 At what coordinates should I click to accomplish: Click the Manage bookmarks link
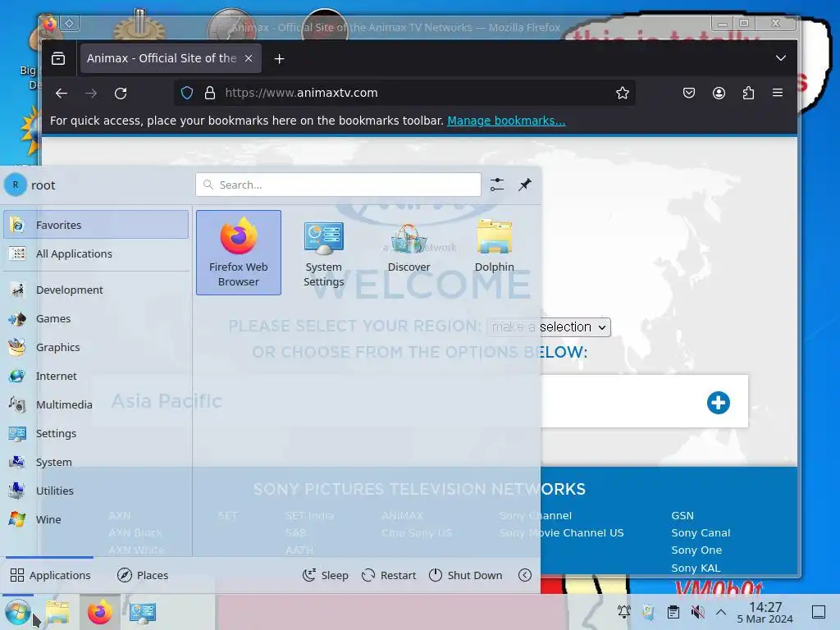point(506,121)
